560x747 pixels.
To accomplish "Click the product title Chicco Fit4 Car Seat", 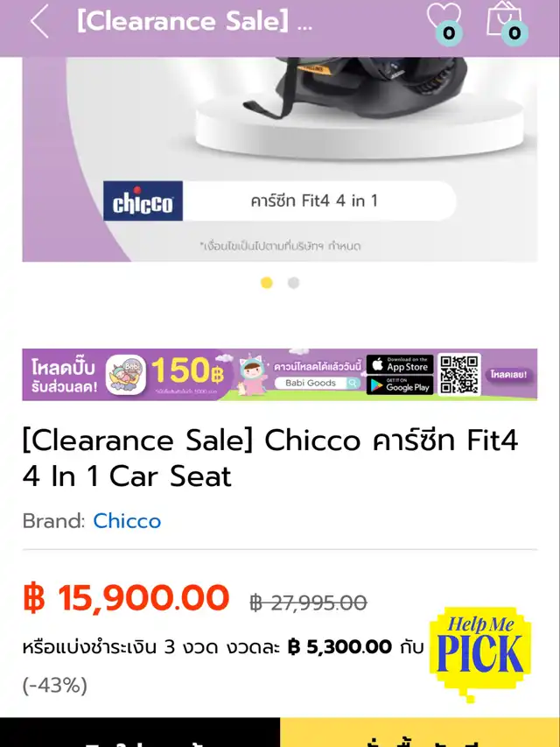I will (270, 458).
